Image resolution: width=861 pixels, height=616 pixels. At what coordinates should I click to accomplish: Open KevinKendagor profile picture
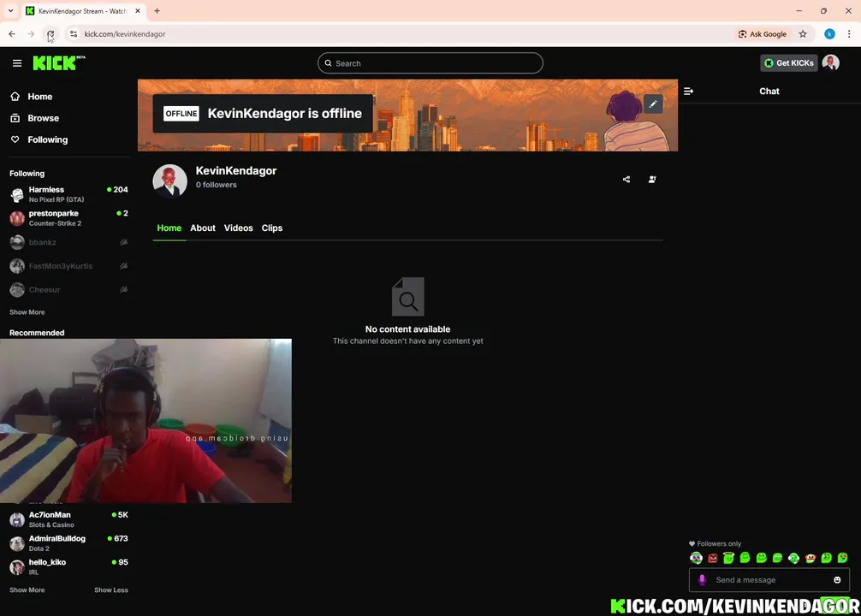click(169, 181)
